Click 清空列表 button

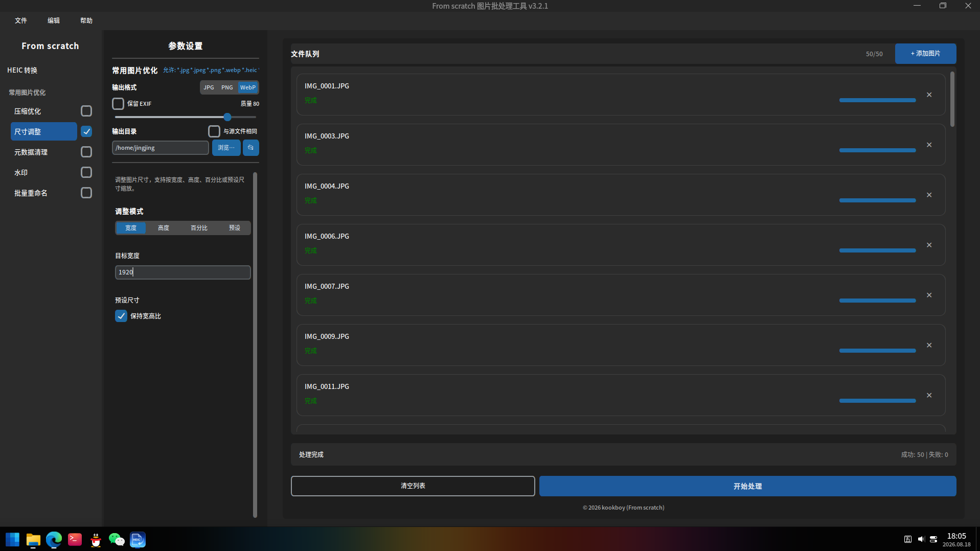[413, 486]
